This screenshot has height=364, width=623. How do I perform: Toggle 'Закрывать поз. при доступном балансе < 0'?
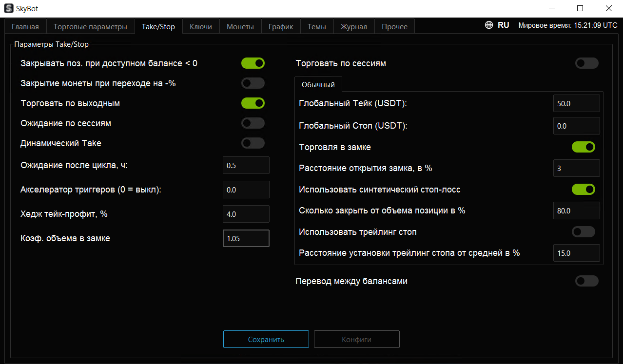(x=253, y=63)
